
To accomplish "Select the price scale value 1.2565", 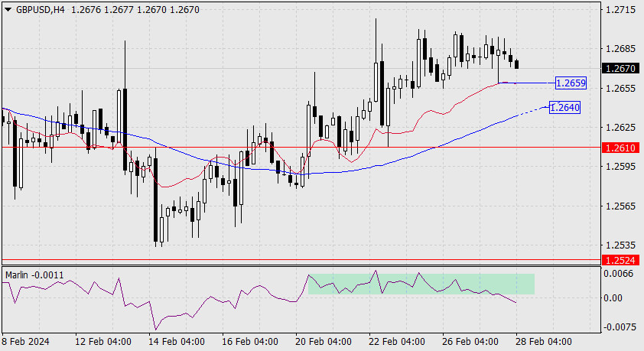I will click(620, 206).
